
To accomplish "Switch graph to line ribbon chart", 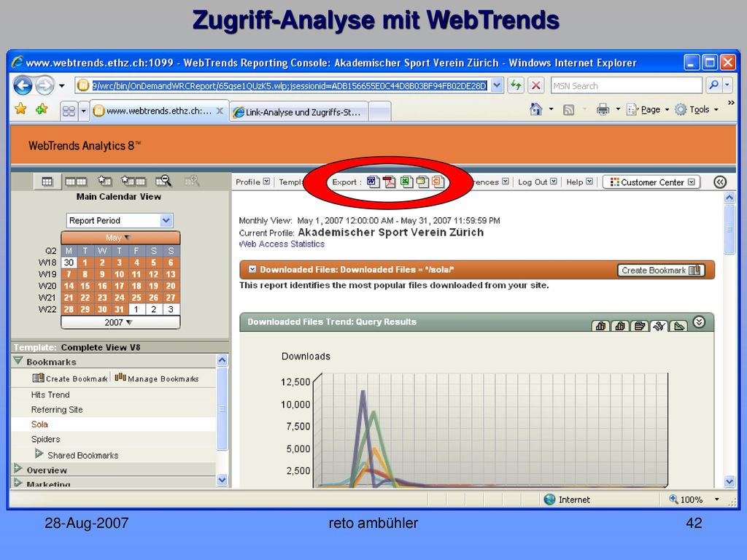I will tap(659, 326).
